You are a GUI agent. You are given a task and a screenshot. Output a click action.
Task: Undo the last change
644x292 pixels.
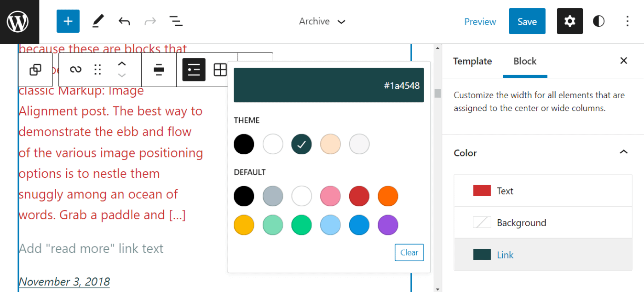tap(124, 21)
